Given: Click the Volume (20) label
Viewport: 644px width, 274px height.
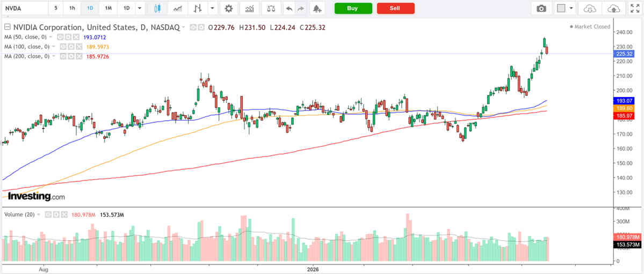Looking at the screenshot, I should [x=20, y=214].
